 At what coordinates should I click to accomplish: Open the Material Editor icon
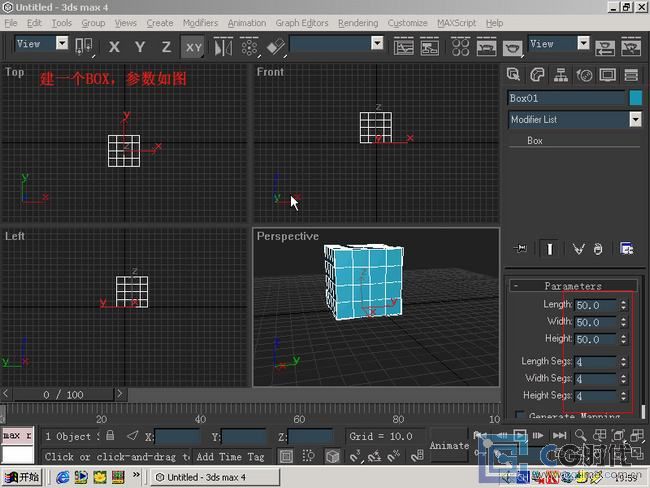point(460,47)
